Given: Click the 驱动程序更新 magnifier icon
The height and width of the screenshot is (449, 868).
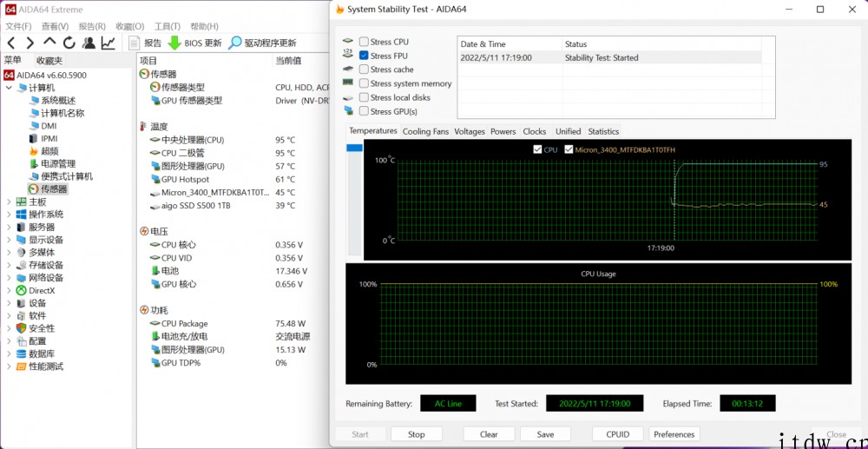Looking at the screenshot, I should coord(235,43).
